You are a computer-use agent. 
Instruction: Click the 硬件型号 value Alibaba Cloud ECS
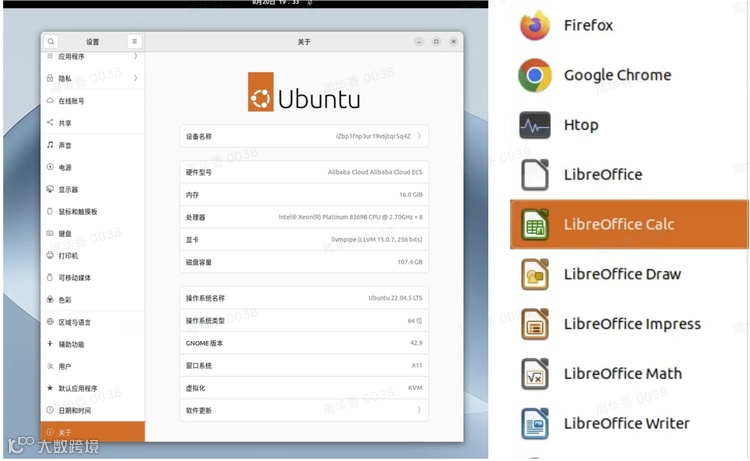[375, 172]
